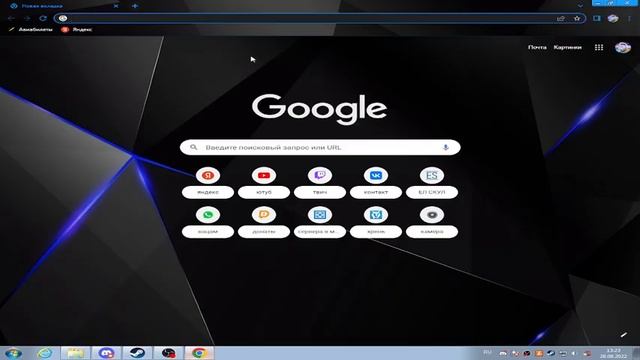
Task: Open a new tab with plus button
Action: (x=135, y=6)
